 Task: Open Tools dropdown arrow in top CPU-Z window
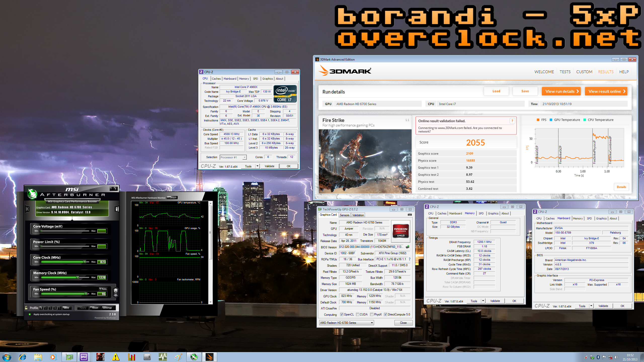pyautogui.click(x=257, y=166)
